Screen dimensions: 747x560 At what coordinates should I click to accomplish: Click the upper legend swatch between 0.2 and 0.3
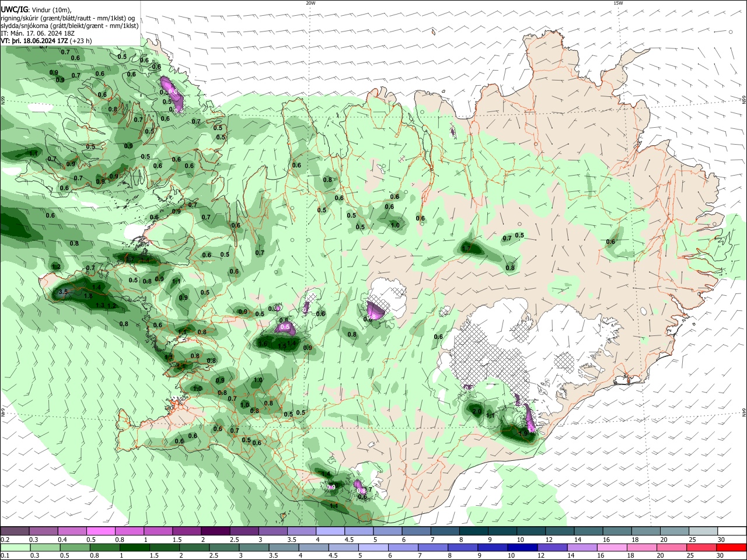[x=15, y=531]
